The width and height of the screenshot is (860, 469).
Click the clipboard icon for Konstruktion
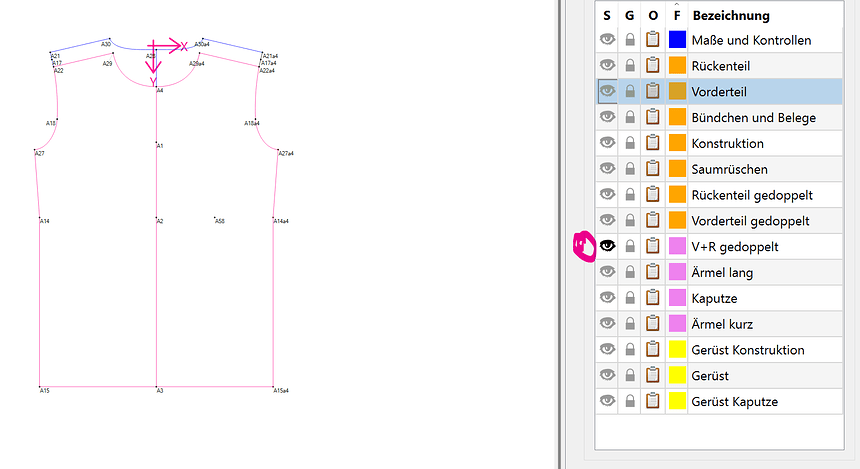(x=653, y=143)
